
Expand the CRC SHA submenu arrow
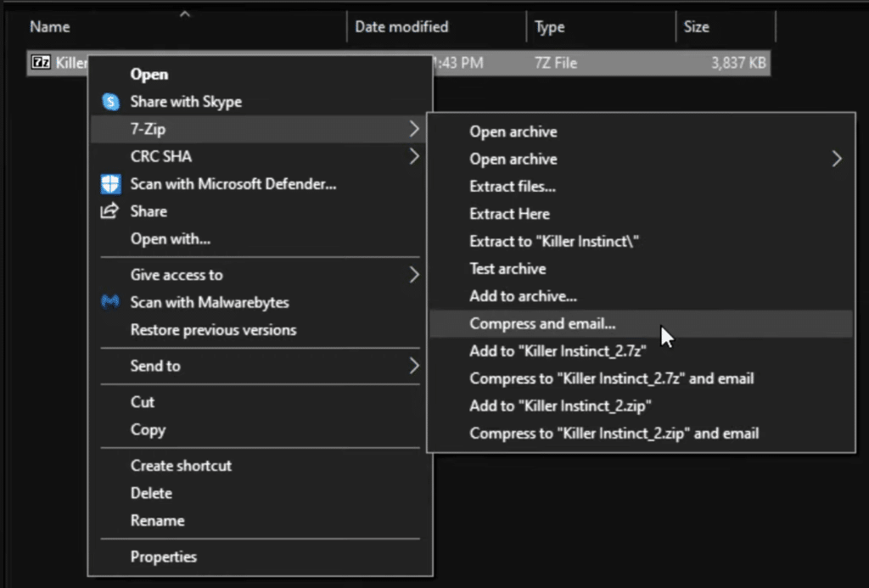pyautogui.click(x=414, y=156)
